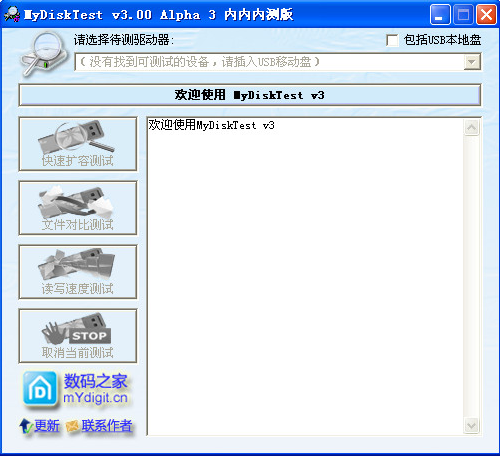Click the MyDiskTest title bar app icon

click(12, 15)
